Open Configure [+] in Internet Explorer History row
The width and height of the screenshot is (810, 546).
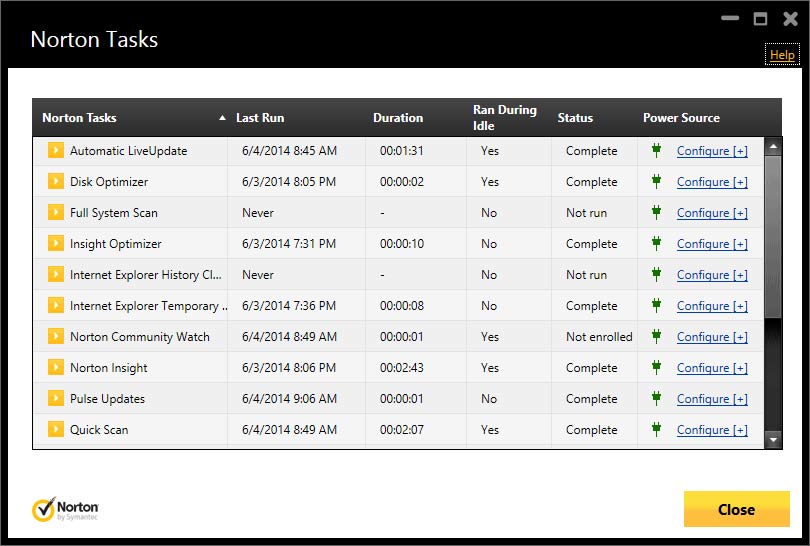[712, 275]
